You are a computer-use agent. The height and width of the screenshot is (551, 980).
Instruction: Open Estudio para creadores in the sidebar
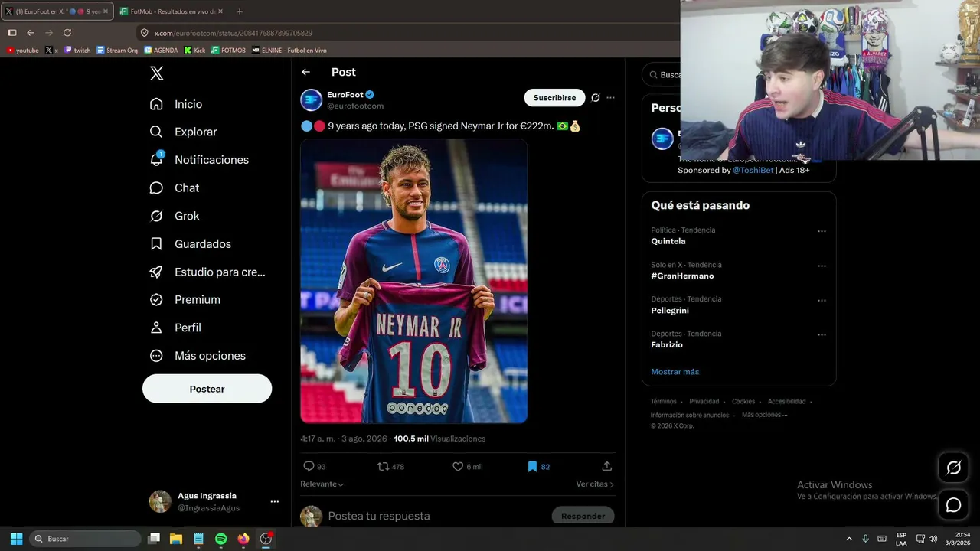pyautogui.click(x=207, y=272)
